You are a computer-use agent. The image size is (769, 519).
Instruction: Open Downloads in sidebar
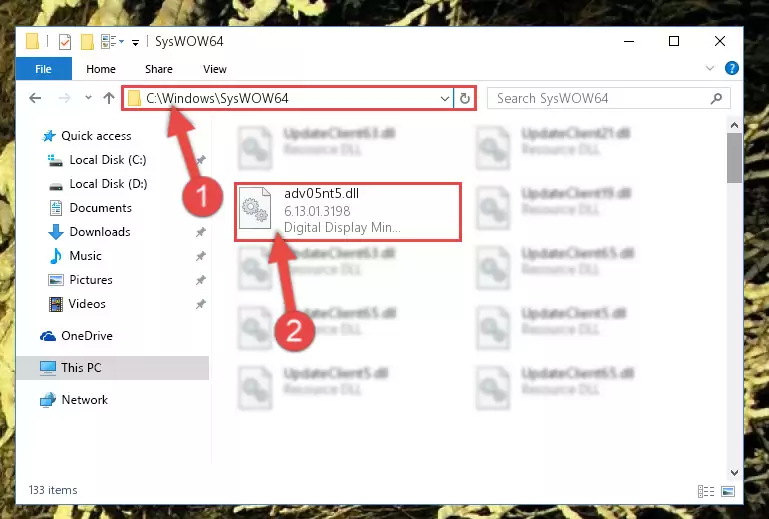89,232
